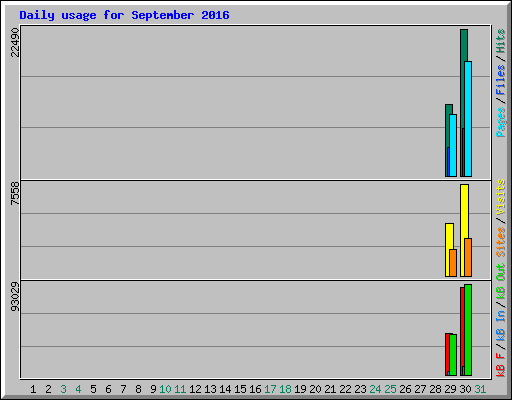The height and width of the screenshot is (400, 512).
Task: Click day 22 on the x-axis
Action: [345, 389]
